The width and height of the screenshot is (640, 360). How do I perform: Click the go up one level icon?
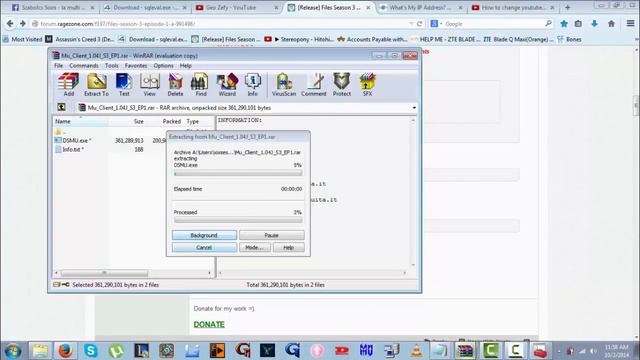pyautogui.click(x=61, y=107)
